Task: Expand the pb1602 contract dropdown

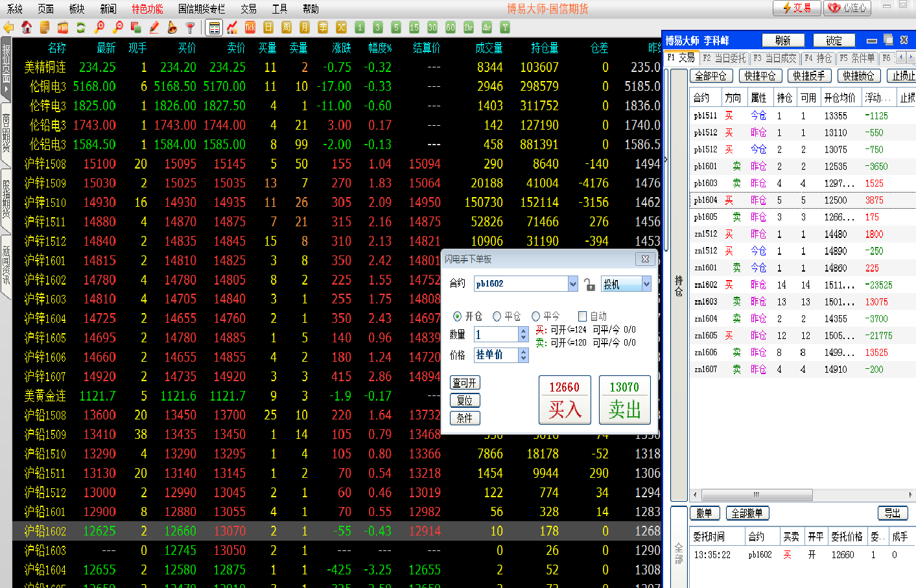Action: (572, 284)
